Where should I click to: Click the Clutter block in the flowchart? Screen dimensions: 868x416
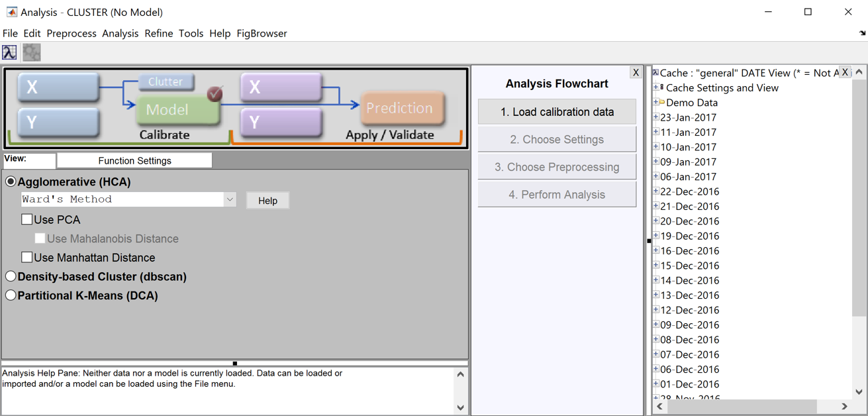tap(166, 81)
